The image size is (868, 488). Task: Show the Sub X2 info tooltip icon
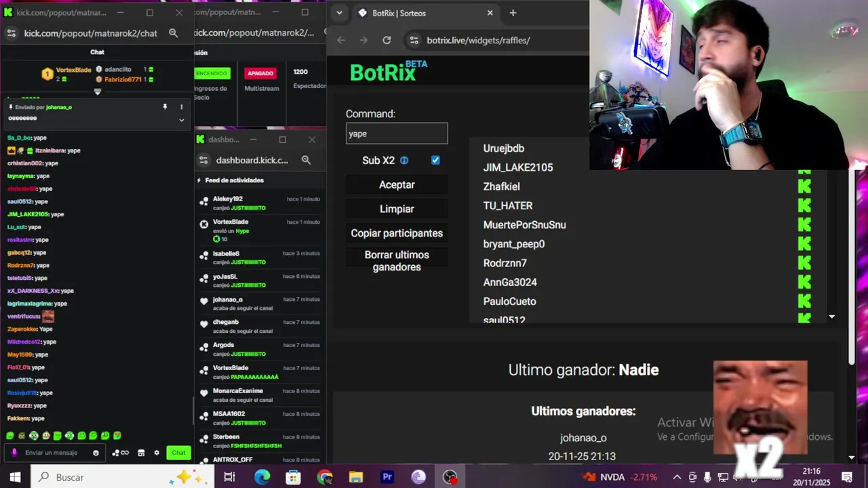pyautogui.click(x=404, y=161)
